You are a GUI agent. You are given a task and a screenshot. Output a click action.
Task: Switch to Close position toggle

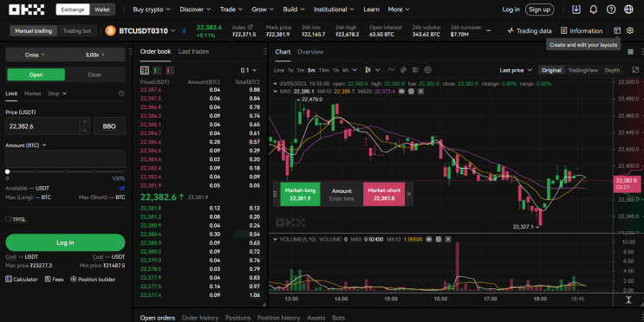point(94,74)
